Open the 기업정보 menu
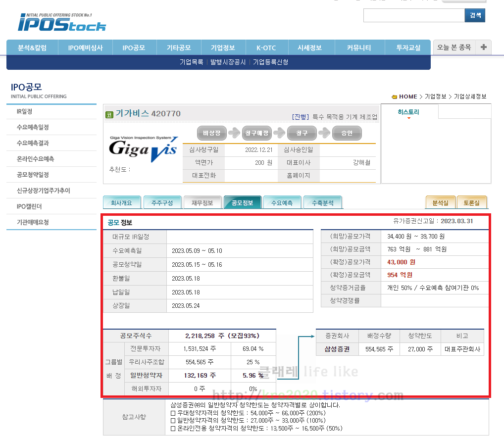This screenshot has width=504, height=438. coord(223,48)
